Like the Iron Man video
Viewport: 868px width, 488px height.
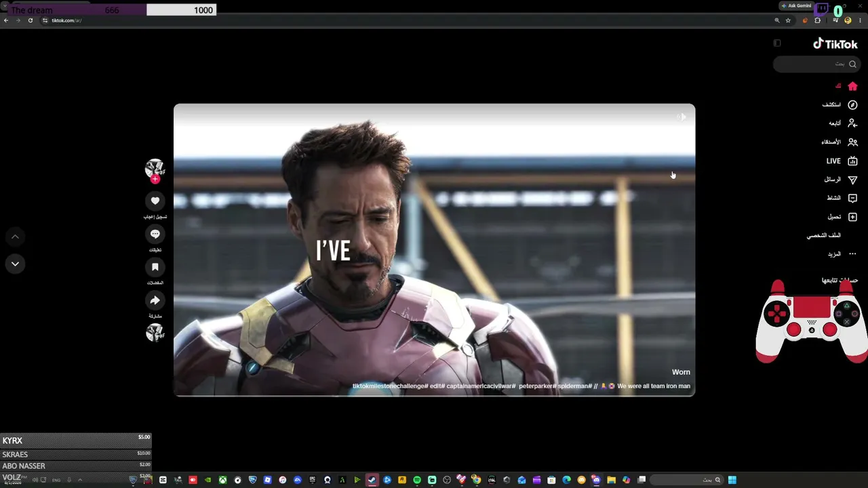(x=155, y=201)
